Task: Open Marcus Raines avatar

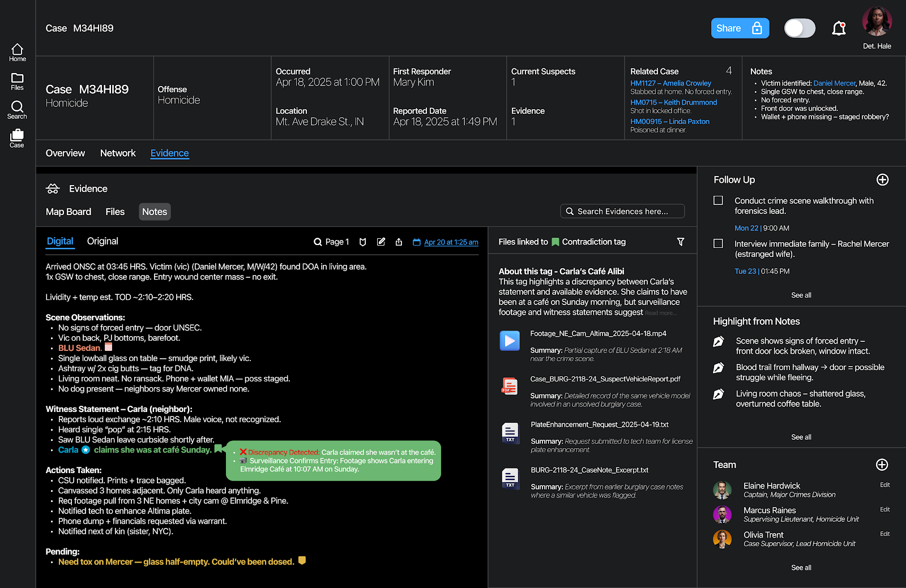Action: (722, 514)
